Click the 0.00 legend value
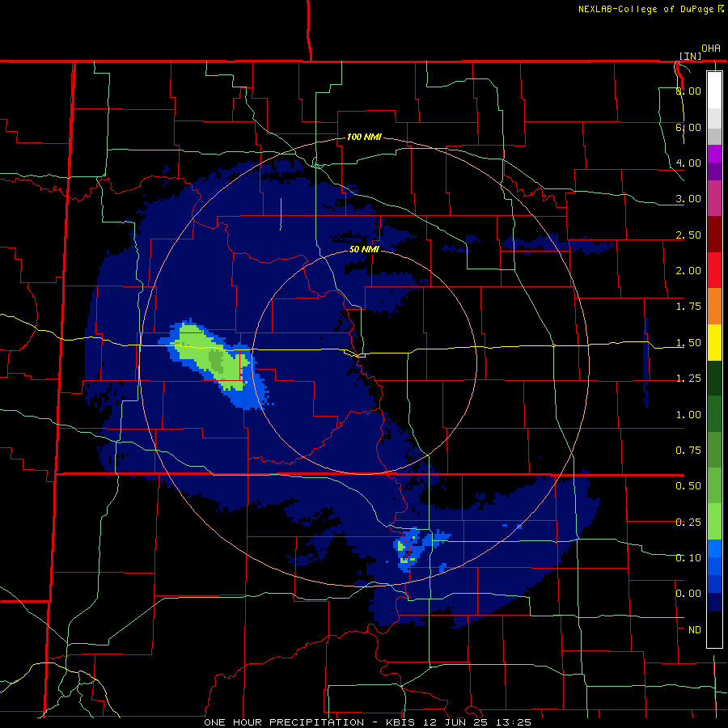728x728 pixels. (688, 594)
